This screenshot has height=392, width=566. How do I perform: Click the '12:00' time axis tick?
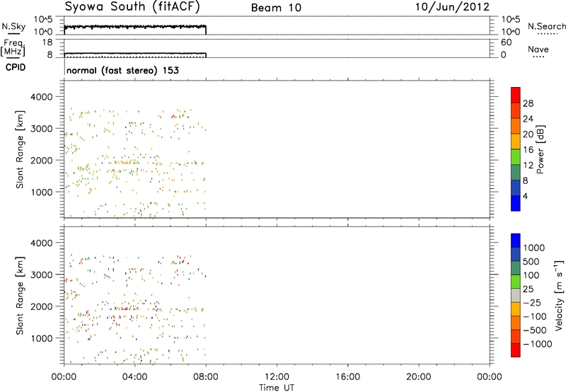click(x=277, y=377)
